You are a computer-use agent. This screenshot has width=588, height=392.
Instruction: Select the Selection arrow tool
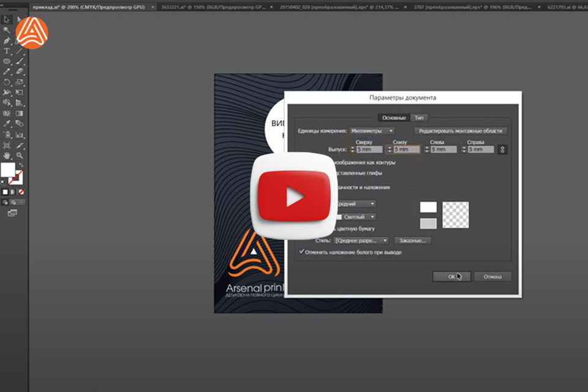[7, 19]
